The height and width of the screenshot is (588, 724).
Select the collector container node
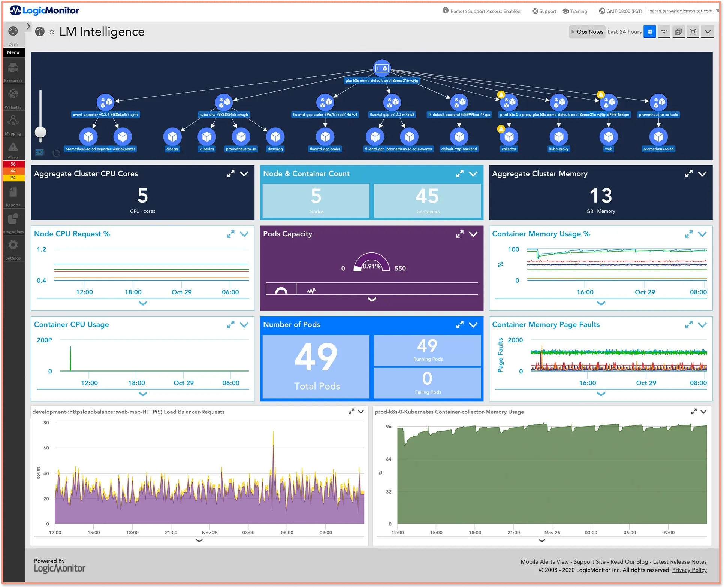[509, 137]
